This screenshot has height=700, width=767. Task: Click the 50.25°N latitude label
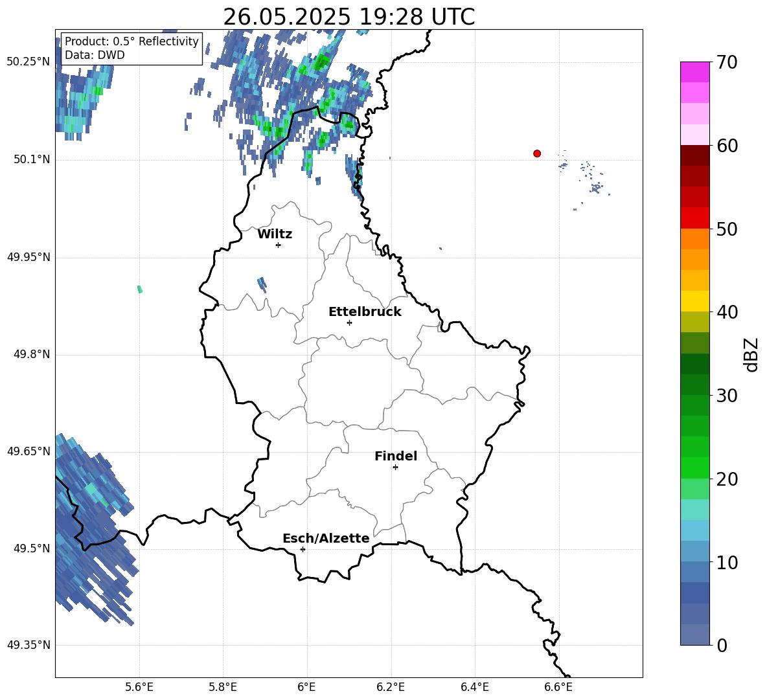pos(29,62)
